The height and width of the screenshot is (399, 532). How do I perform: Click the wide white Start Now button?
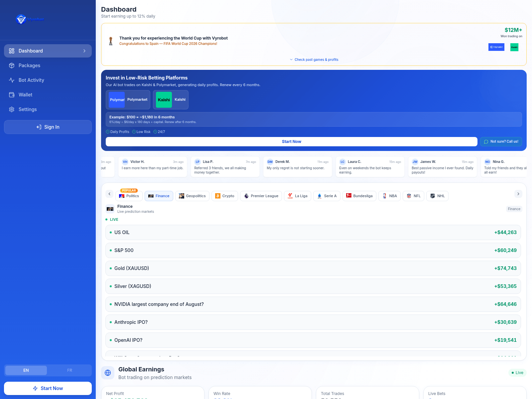[x=292, y=142]
